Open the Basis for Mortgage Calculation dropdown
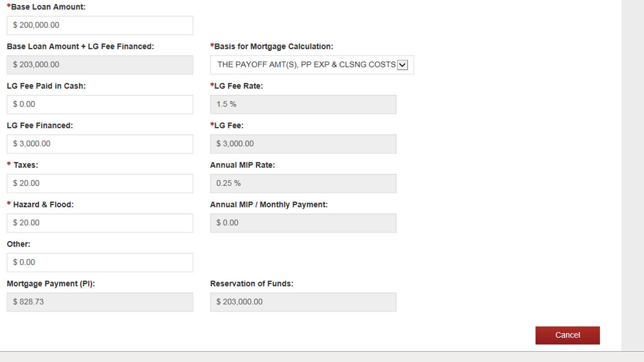 pos(311,65)
